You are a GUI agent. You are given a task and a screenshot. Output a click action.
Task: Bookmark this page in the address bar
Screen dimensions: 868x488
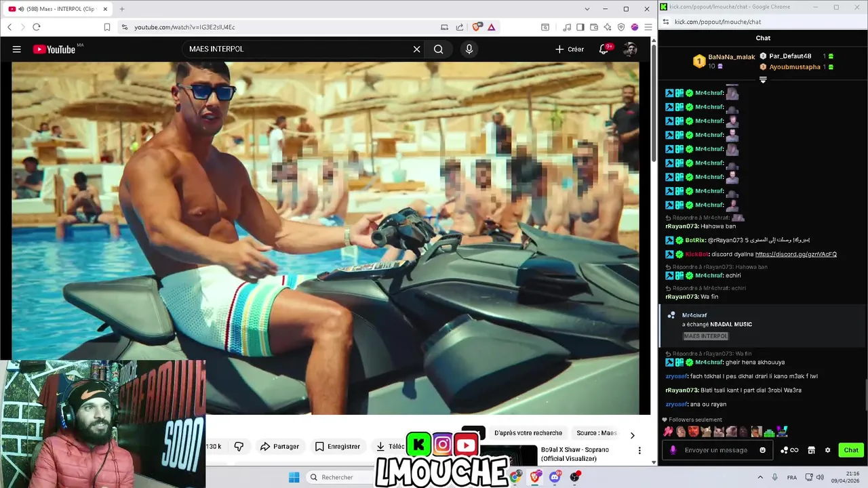point(106,27)
